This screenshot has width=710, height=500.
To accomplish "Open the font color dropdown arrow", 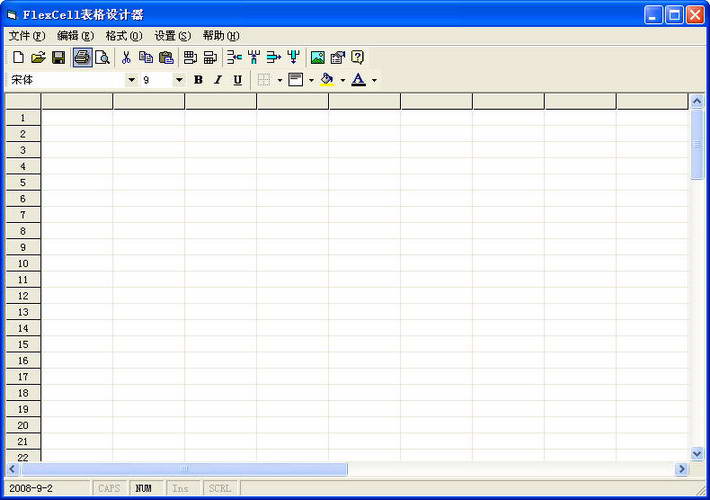I will coord(374,81).
